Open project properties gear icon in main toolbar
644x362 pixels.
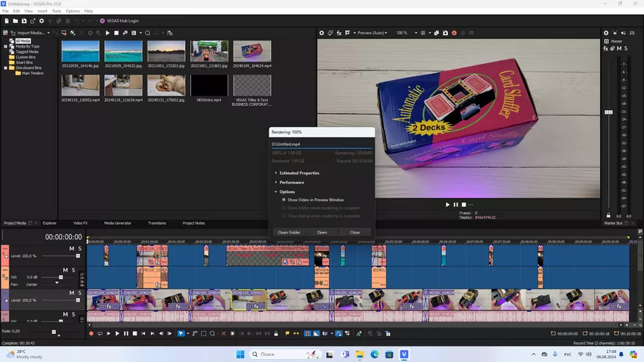[41, 21]
